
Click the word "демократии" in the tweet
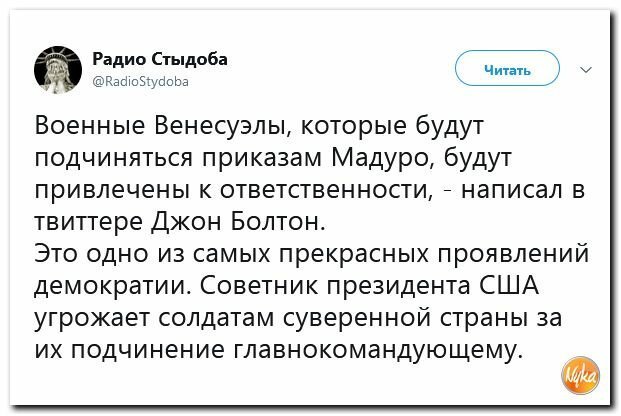(x=110, y=286)
